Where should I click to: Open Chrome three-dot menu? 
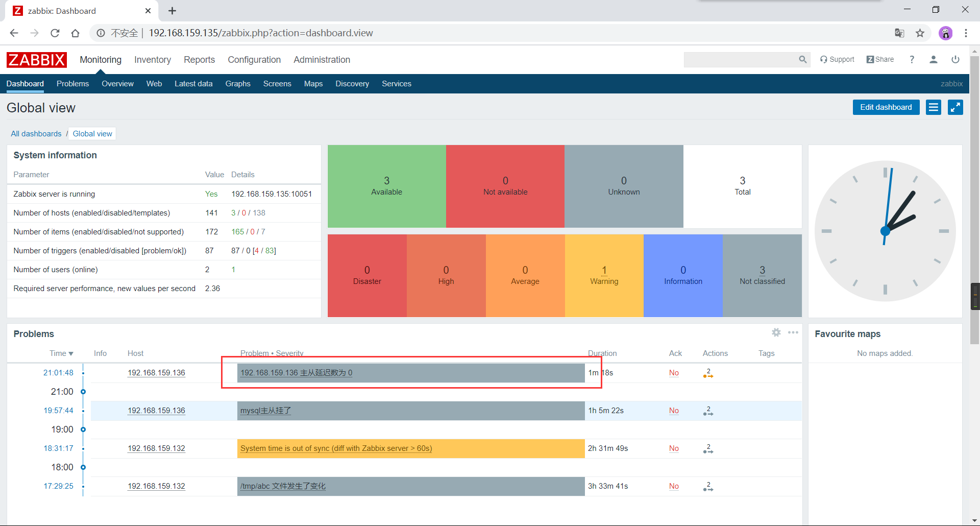tap(966, 33)
